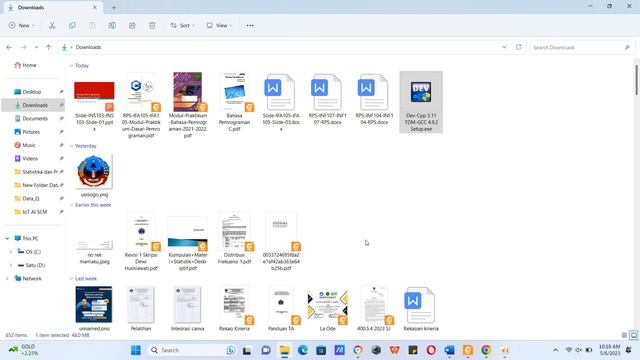Open the View options dropdown
Image resolution: width=640 pixels, height=360 pixels.
[x=220, y=25]
